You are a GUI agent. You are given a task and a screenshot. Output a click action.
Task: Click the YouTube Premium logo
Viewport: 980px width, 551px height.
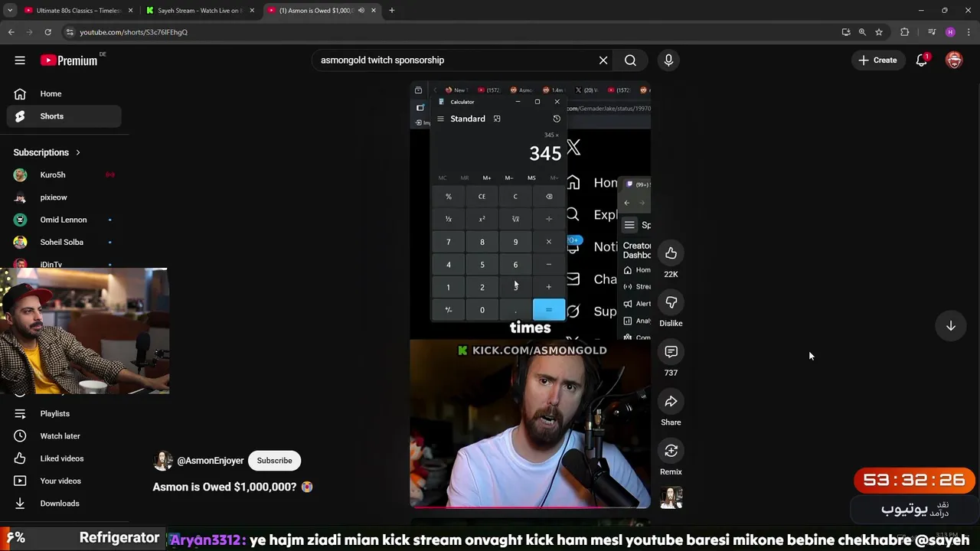[69, 60]
